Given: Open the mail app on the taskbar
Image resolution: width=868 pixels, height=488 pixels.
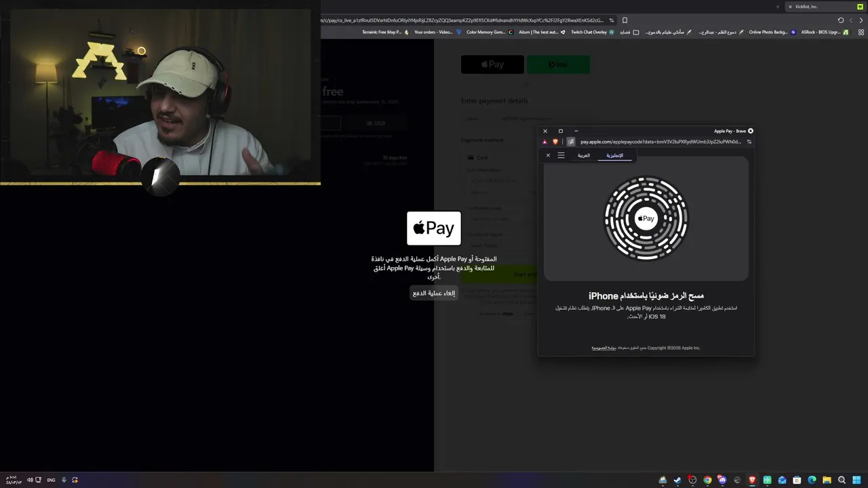Looking at the screenshot, I should tap(782, 480).
